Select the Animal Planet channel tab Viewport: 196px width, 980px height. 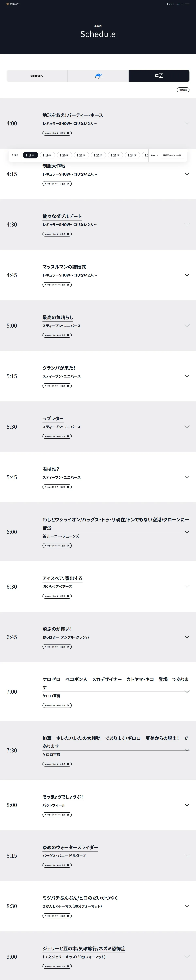(98, 76)
